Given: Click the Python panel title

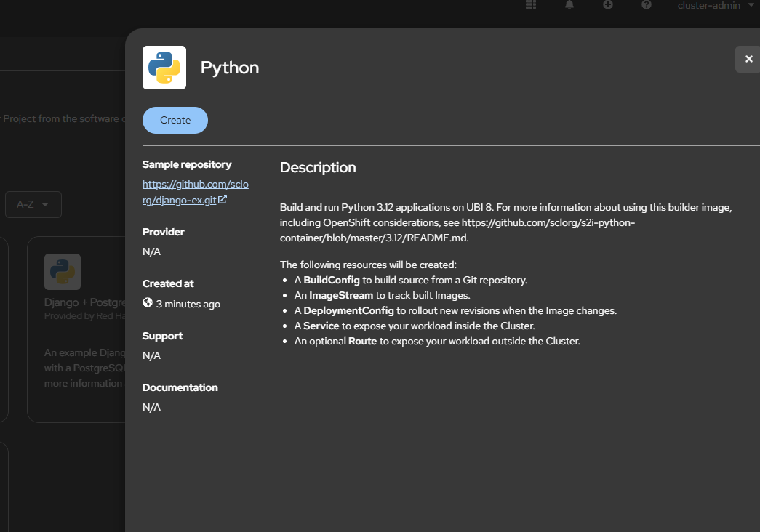Looking at the screenshot, I should tap(230, 68).
